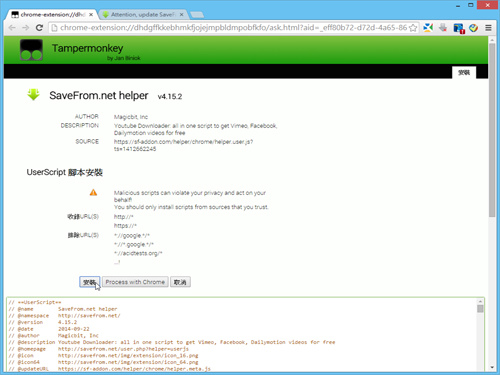The height and width of the screenshot is (375, 500).
Task: Open a new browser tab
Action: pos(197,15)
